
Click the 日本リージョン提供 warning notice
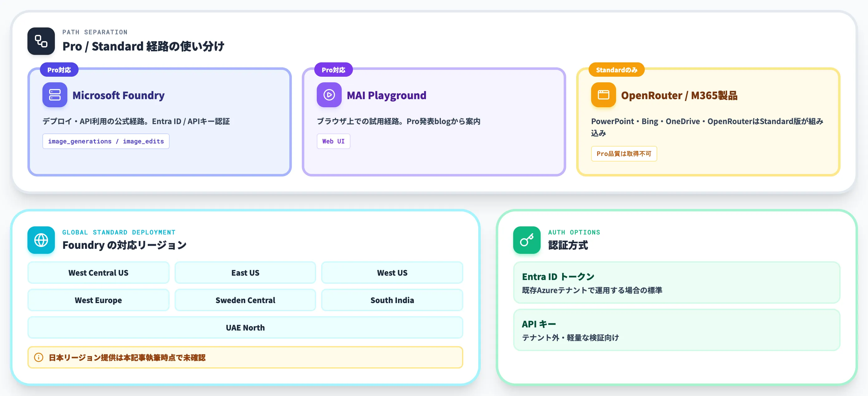(245, 357)
